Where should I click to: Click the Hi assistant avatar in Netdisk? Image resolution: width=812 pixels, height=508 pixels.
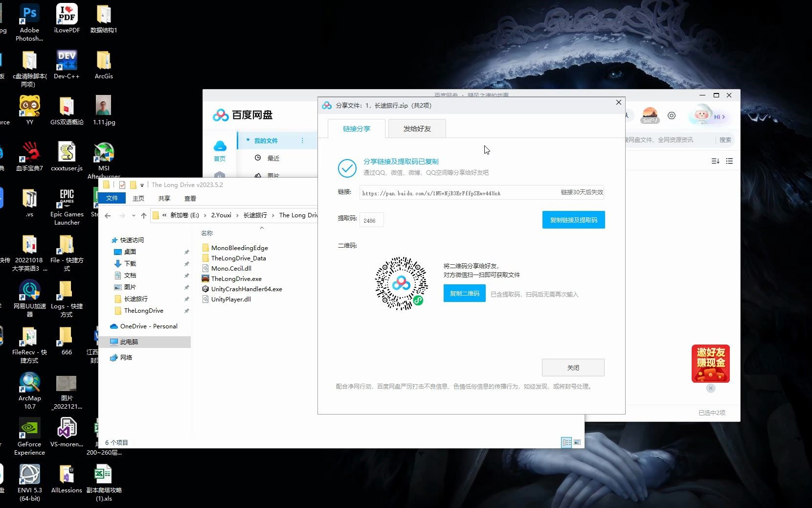coord(703,116)
